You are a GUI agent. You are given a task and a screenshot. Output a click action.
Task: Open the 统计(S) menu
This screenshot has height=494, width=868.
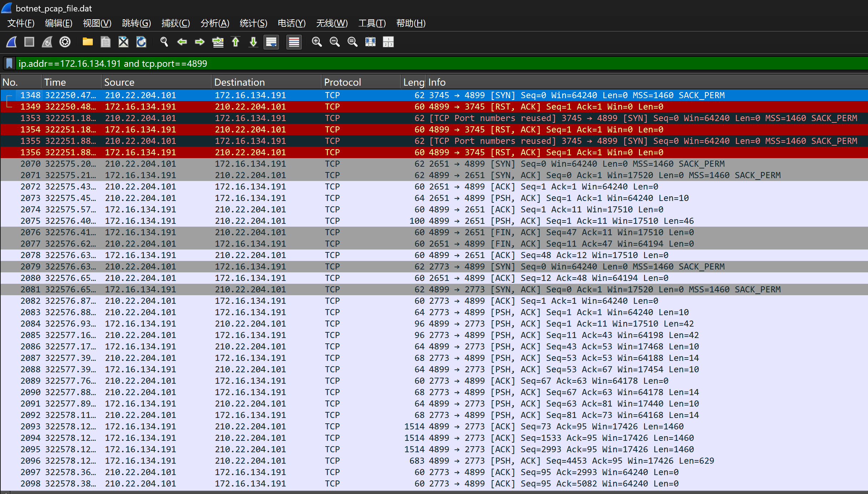[253, 23]
